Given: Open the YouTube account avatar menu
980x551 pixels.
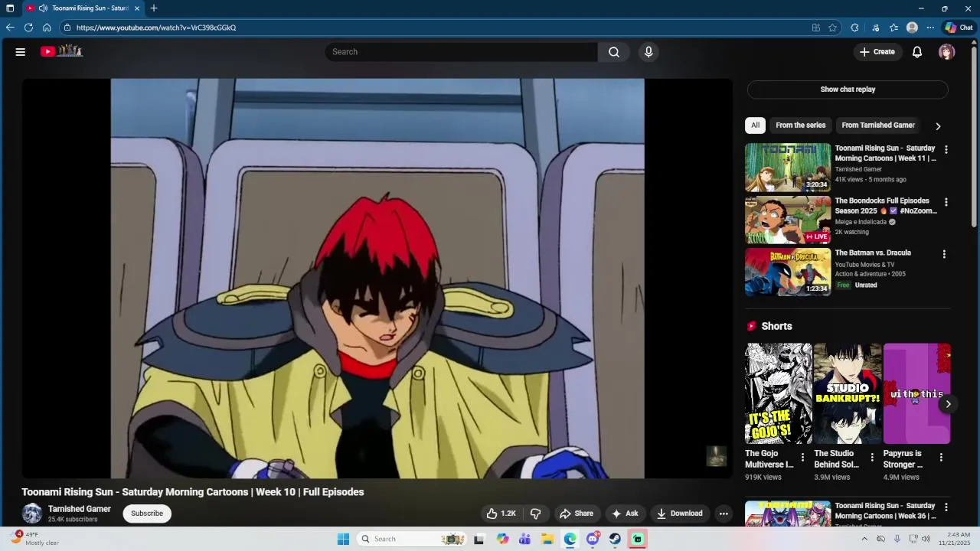Looking at the screenshot, I should tap(947, 52).
